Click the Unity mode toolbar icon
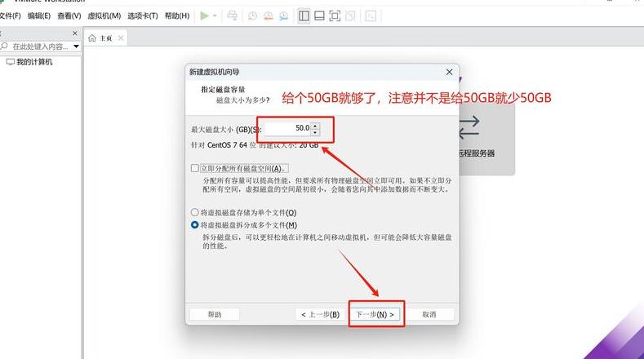 [350, 16]
